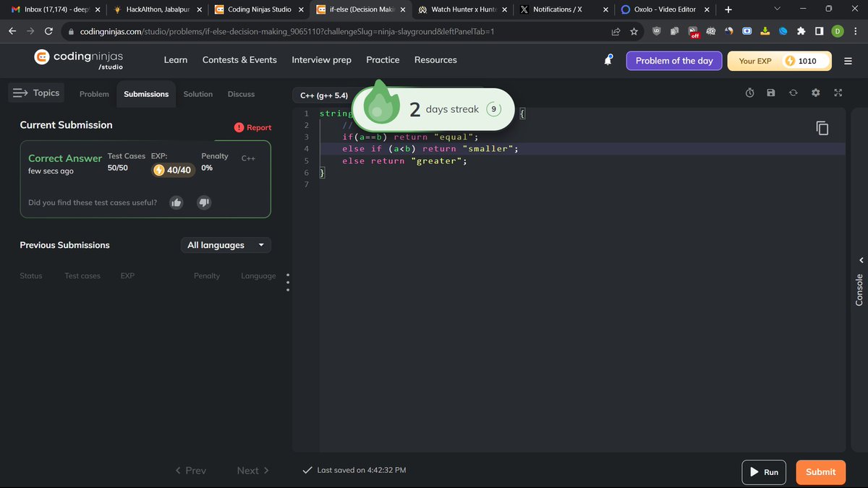The height and width of the screenshot is (488, 868).
Task: Go to the Next problem
Action: pos(253,471)
